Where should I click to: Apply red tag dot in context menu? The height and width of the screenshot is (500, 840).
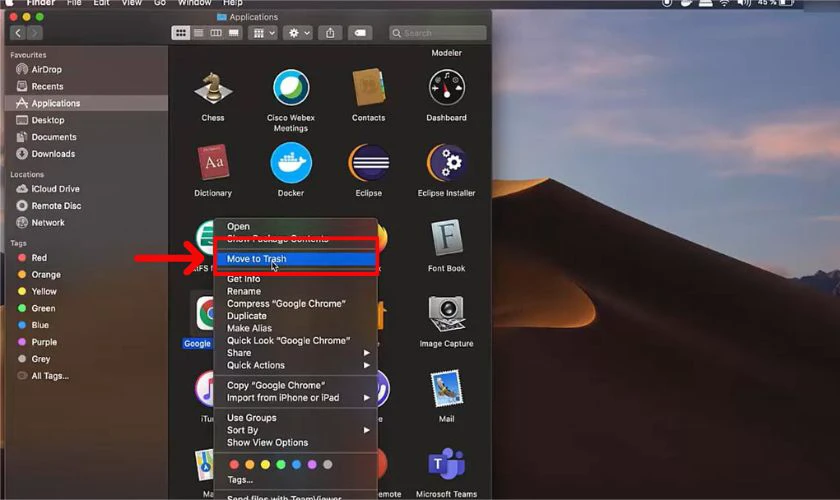click(x=234, y=465)
